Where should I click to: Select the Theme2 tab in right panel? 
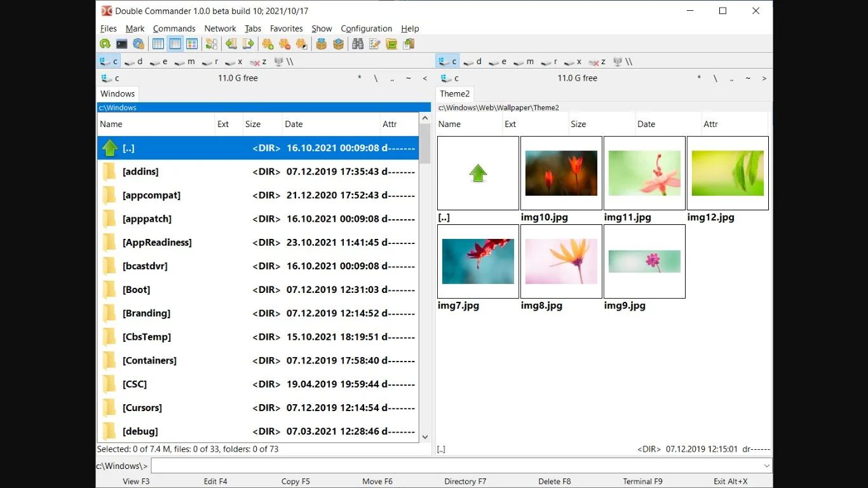455,93
